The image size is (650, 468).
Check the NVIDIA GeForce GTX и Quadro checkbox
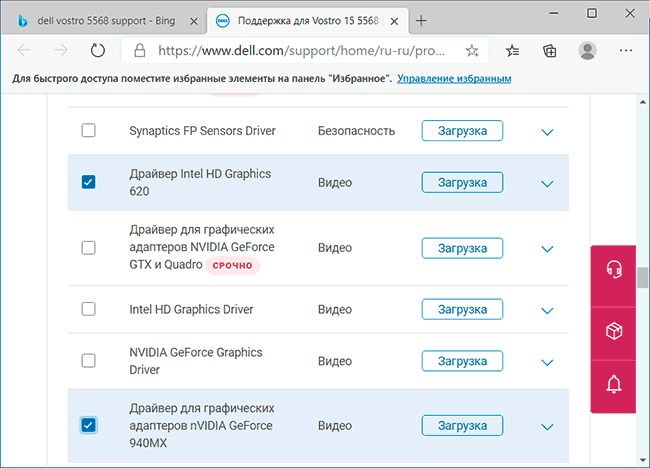pos(88,248)
